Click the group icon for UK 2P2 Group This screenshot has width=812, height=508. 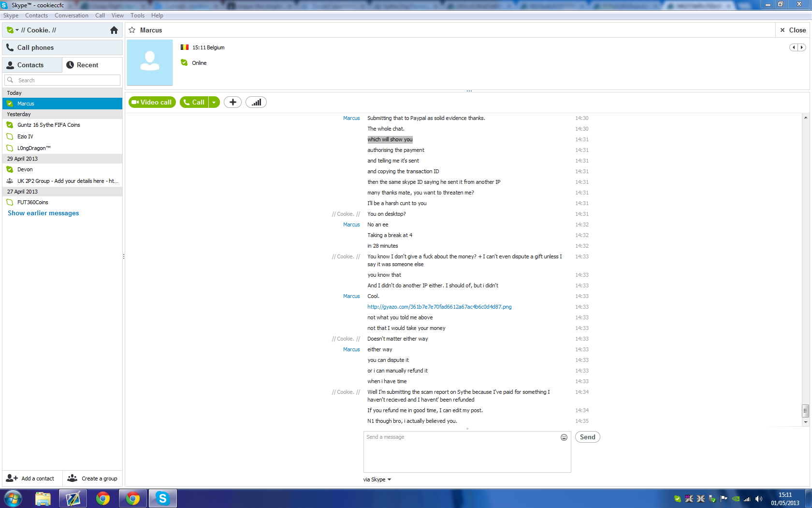pos(10,181)
